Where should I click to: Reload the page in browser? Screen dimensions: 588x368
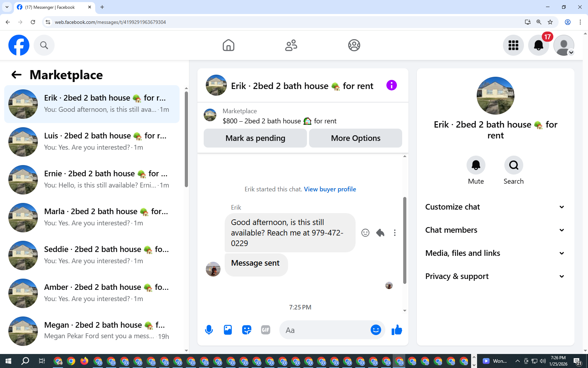coord(33,22)
